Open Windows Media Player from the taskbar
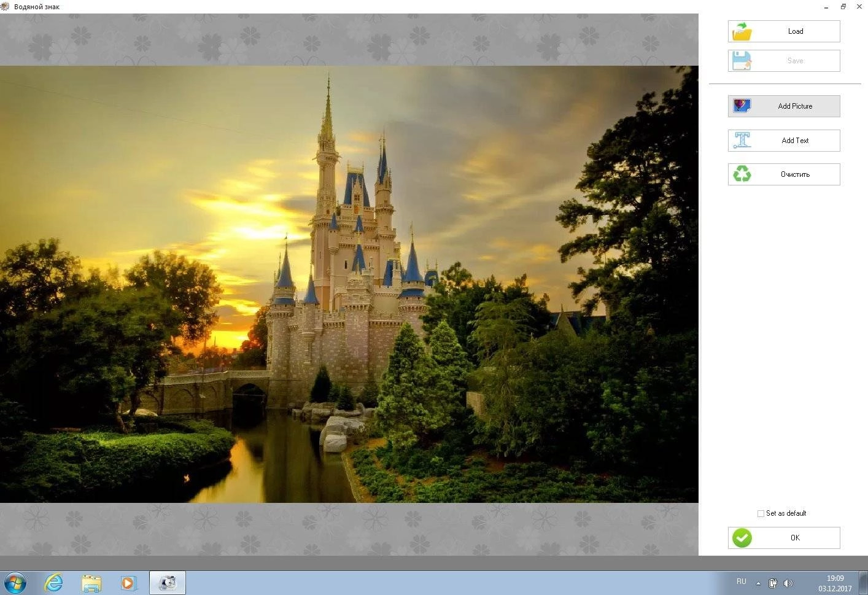 click(x=128, y=583)
